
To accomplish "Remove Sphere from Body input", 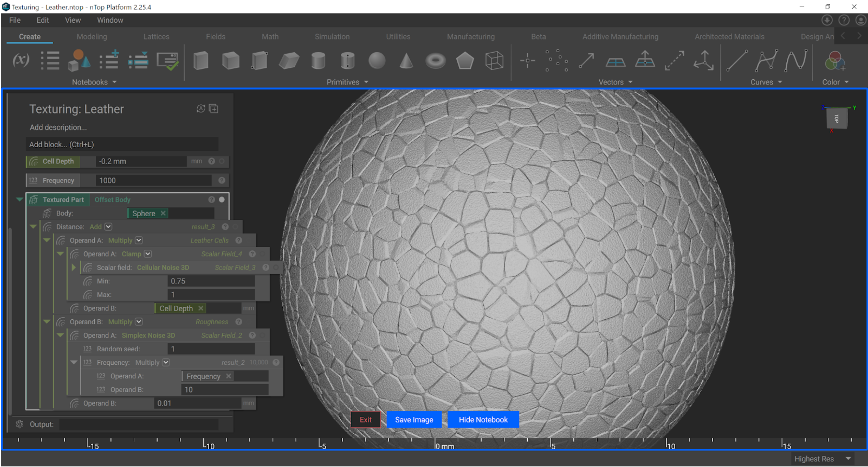I will pos(163,213).
